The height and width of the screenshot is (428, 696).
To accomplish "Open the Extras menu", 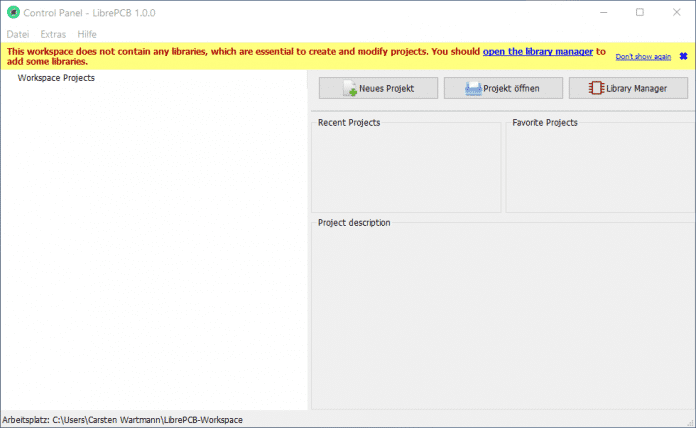I will coord(53,34).
